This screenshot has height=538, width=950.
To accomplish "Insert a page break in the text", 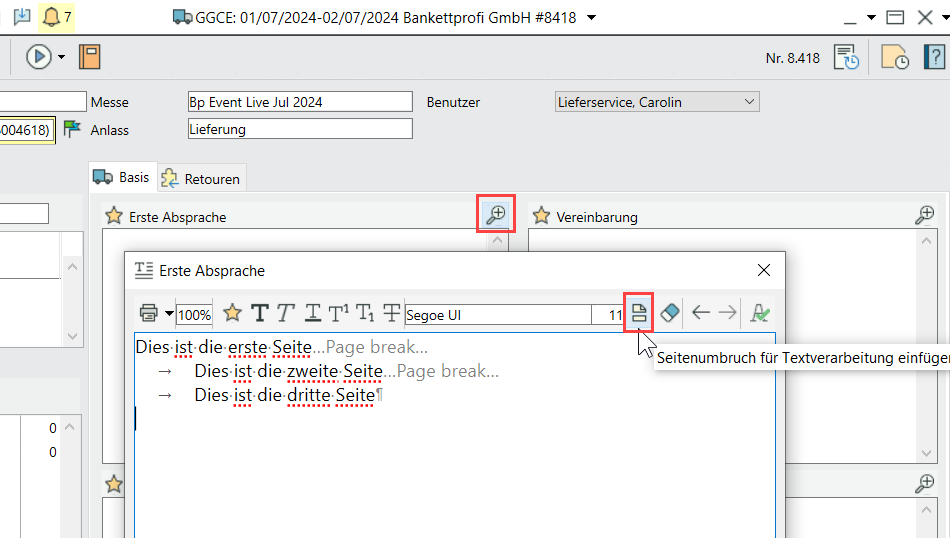I will point(639,313).
